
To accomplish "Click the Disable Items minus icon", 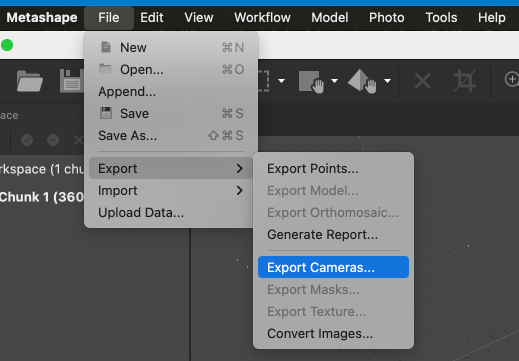I will tap(53, 140).
